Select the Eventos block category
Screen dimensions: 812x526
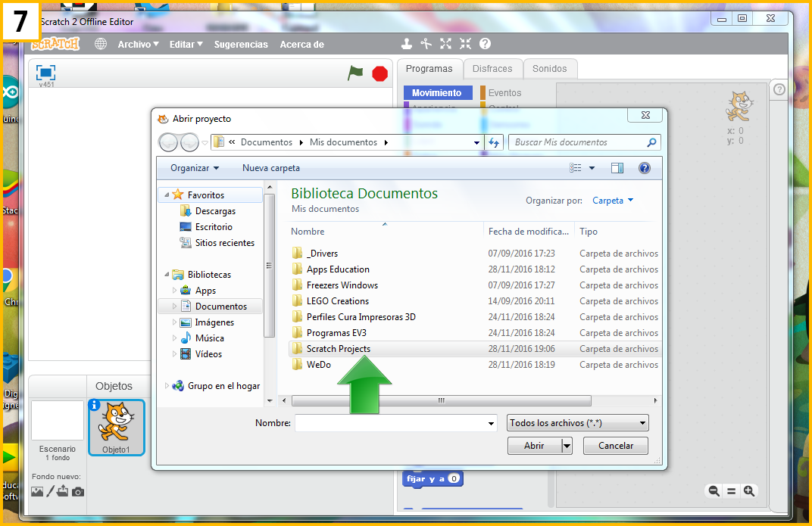505,92
